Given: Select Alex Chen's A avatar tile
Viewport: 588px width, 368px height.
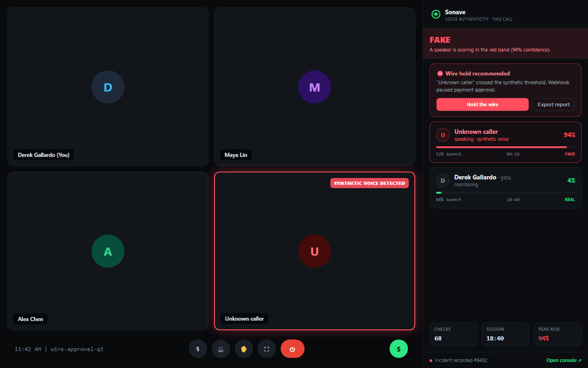Looking at the screenshot, I should click(x=108, y=251).
